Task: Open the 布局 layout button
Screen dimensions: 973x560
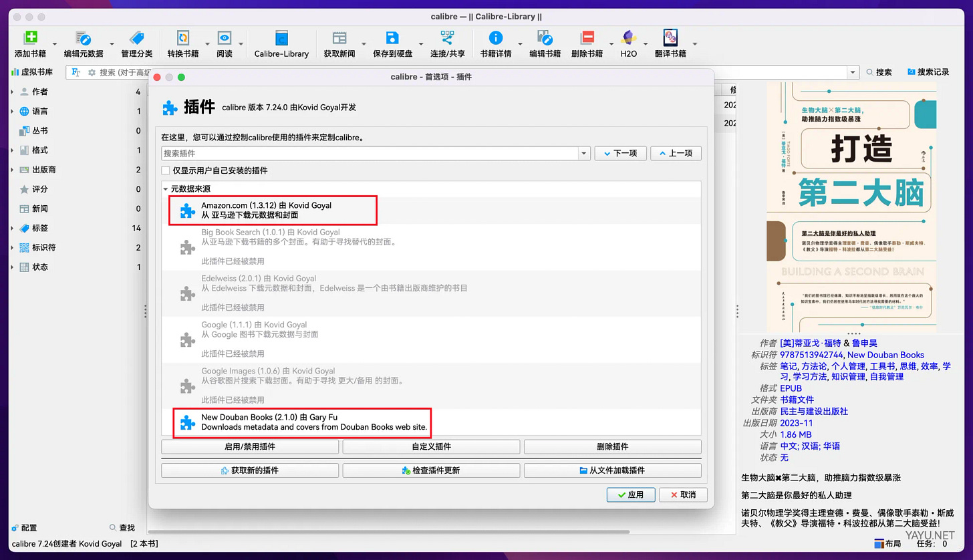Action: (x=888, y=544)
